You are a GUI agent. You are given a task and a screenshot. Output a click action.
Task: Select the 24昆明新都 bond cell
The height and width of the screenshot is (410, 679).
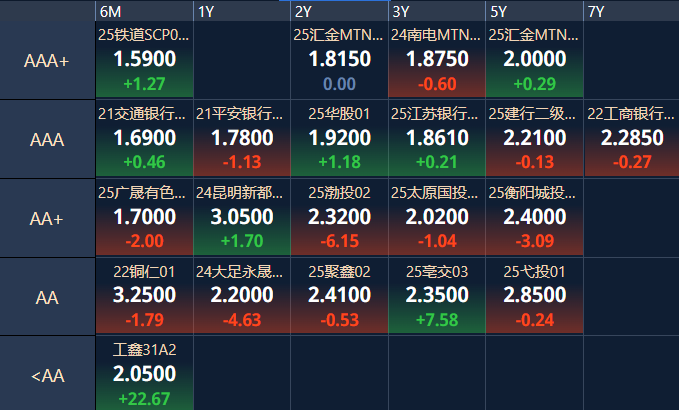(241, 218)
